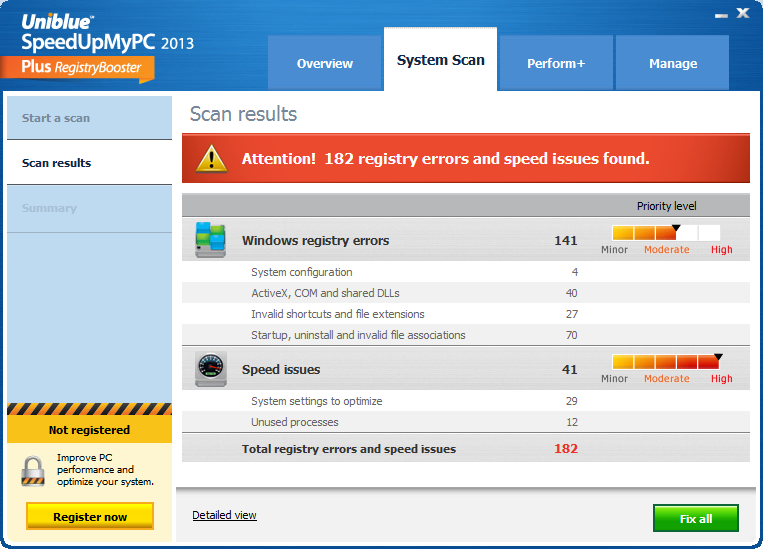The width and height of the screenshot is (763, 549).
Task: Click the Attention registry errors found banner
Action: (466, 158)
